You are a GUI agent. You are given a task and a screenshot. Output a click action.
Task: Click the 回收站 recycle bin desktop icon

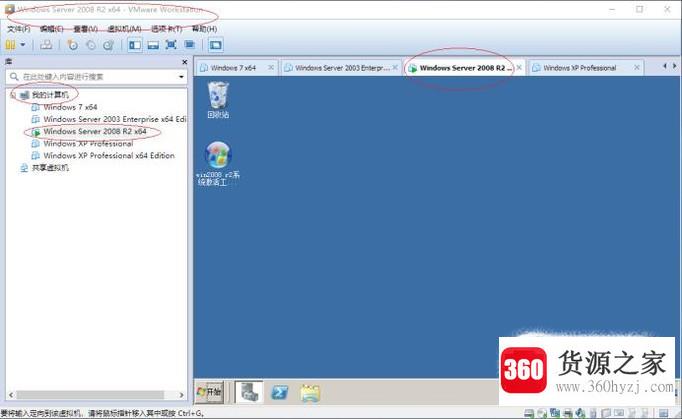pyautogui.click(x=218, y=100)
